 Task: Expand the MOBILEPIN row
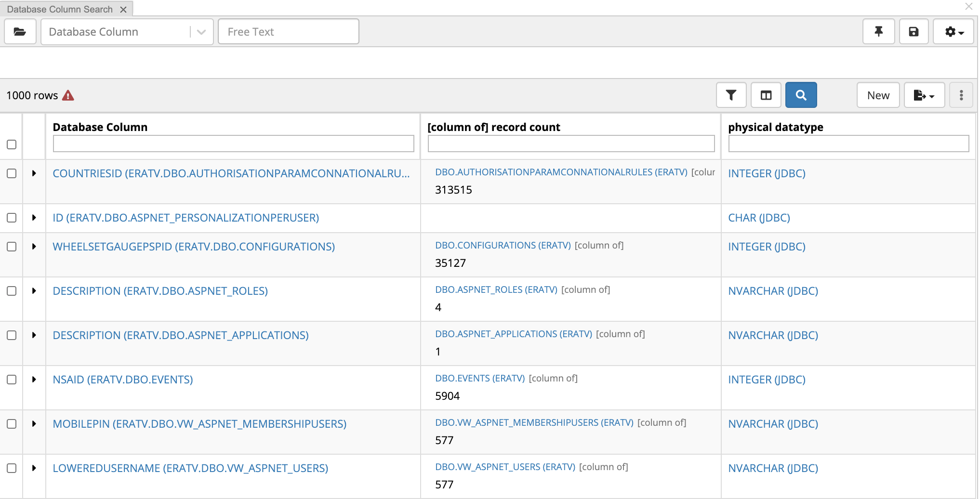[x=34, y=424]
